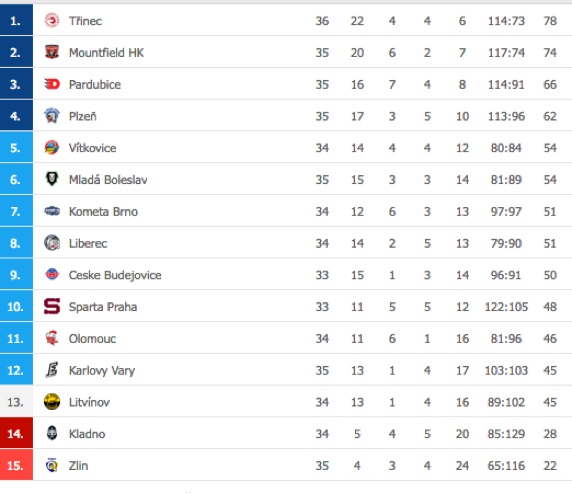Open the Kladno team name

coord(87,434)
